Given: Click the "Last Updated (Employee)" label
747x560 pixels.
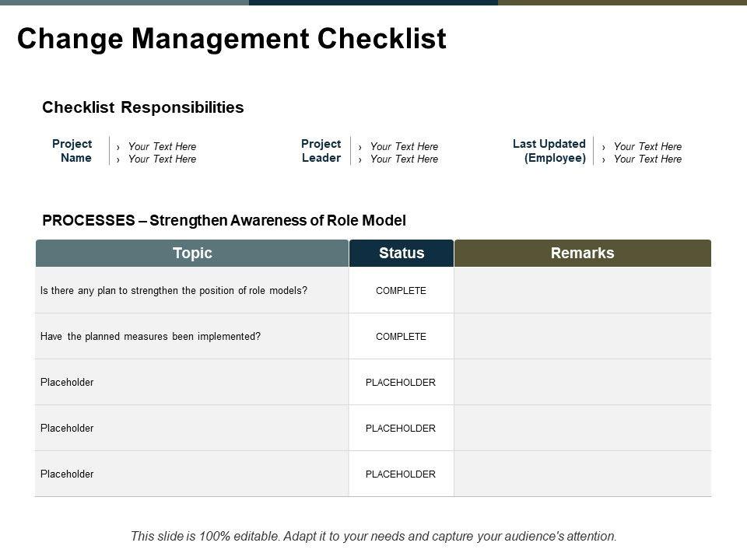Looking at the screenshot, I should pos(549,151).
